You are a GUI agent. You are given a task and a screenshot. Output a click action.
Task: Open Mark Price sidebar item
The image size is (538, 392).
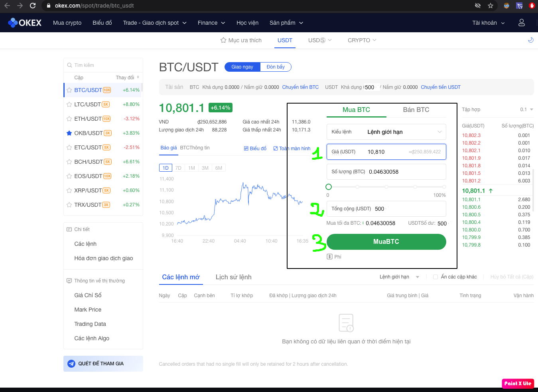[x=88, y=310]
